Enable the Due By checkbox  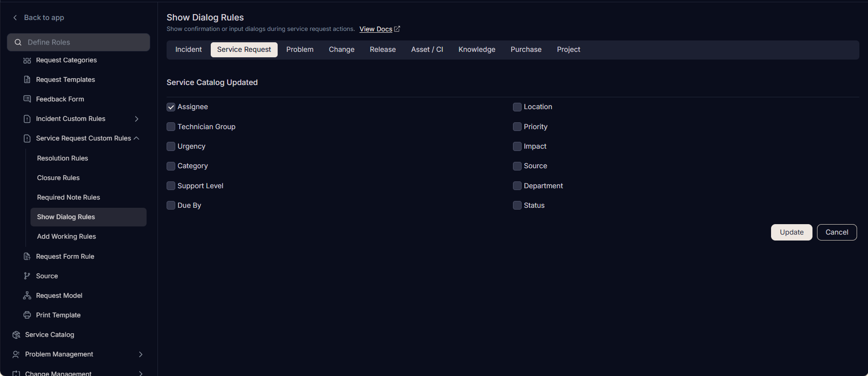point(171,206)
